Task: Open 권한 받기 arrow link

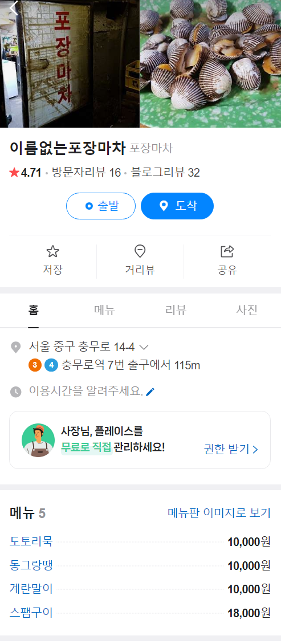Action: pos(231,449)
